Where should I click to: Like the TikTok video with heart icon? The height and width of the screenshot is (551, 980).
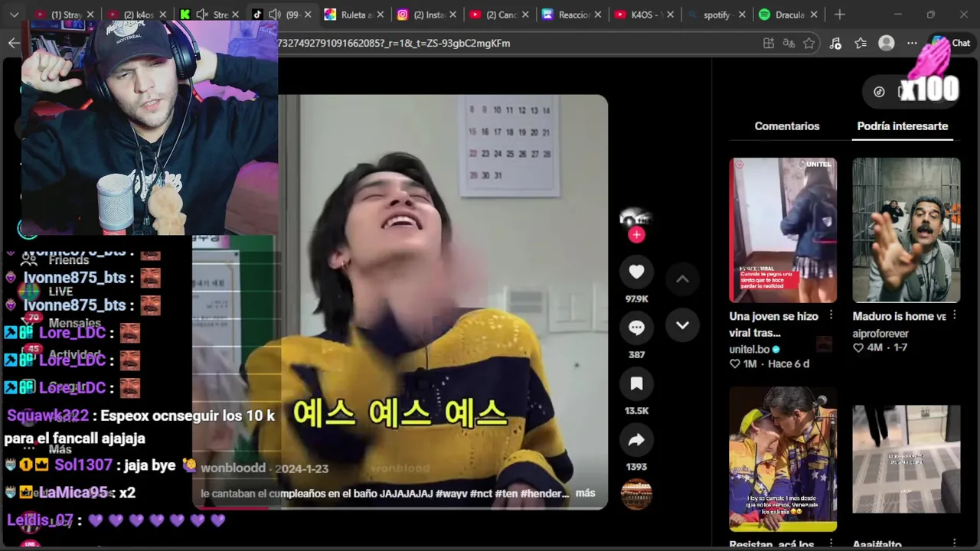click(x=636, y=272)
